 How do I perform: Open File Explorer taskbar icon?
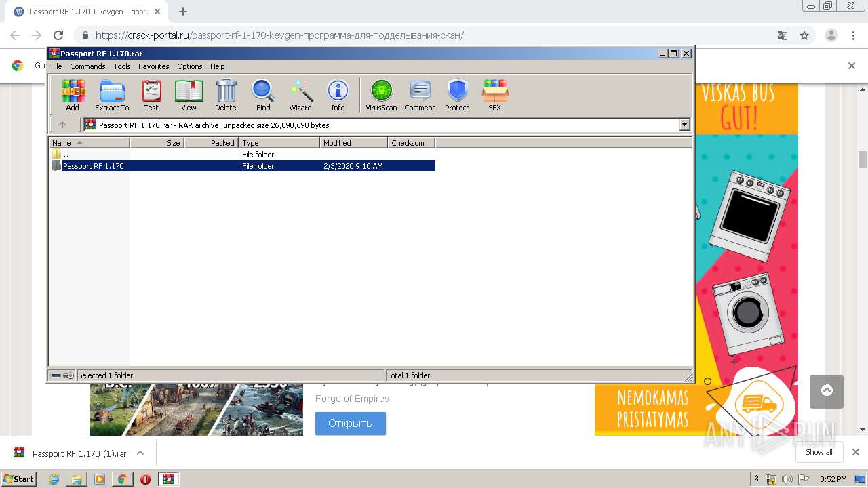(77, 479)
